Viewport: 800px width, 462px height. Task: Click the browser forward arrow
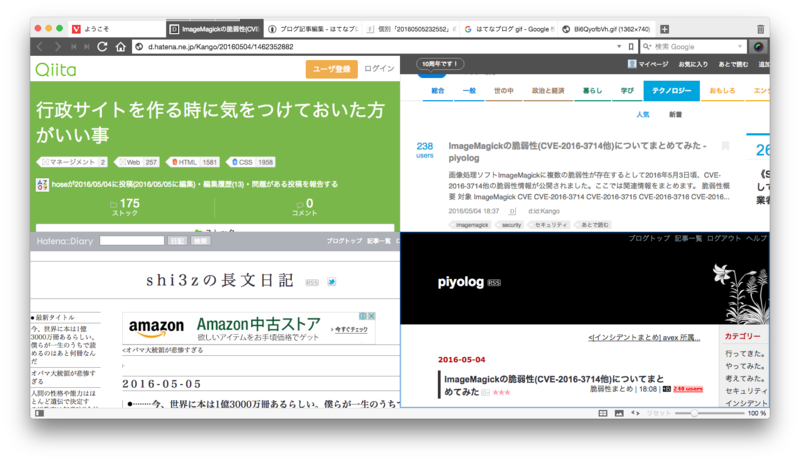pyautogui.click(x=58, y=47)
